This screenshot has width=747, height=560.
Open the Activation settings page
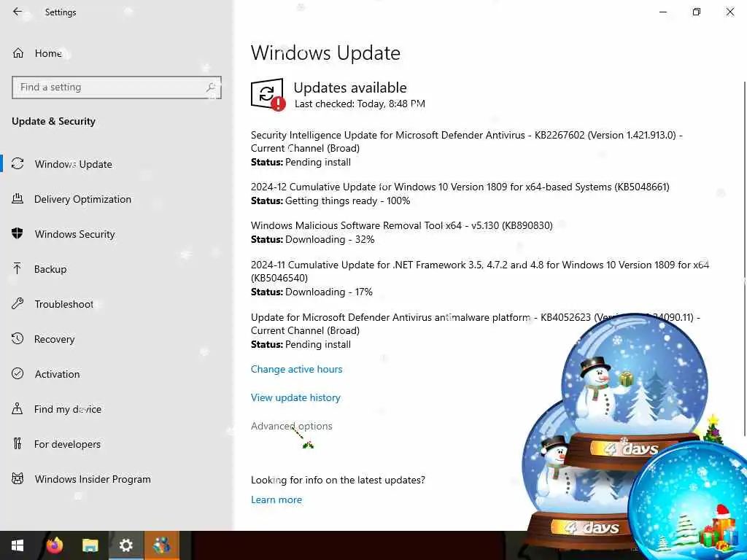point(57,374)
